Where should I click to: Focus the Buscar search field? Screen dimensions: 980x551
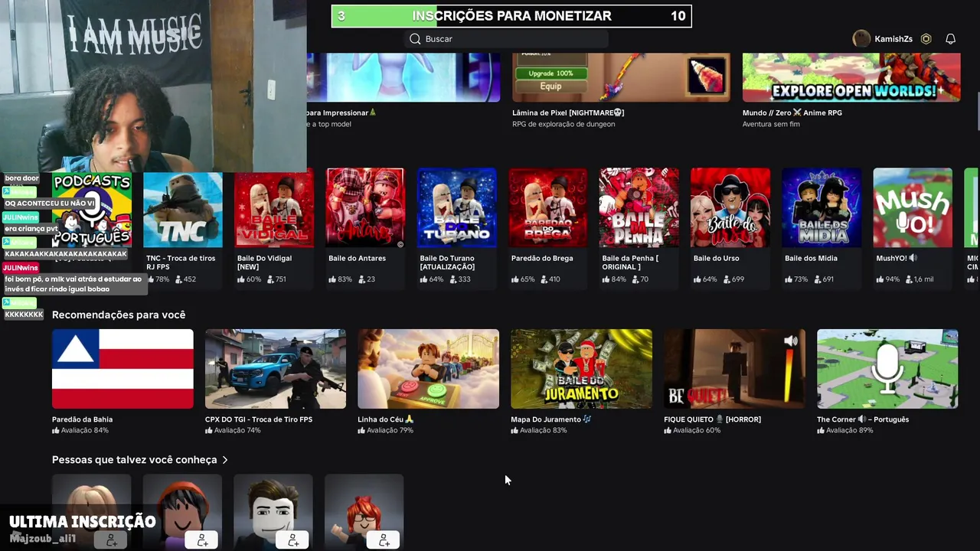click(506, 39)
